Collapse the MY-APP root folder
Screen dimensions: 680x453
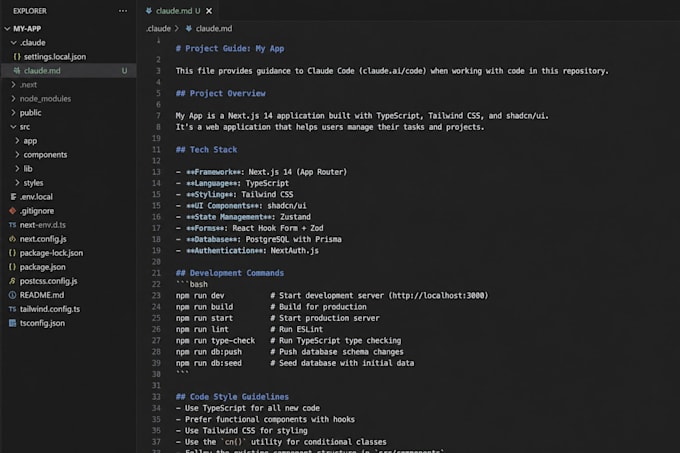click(x=7, y=29)
